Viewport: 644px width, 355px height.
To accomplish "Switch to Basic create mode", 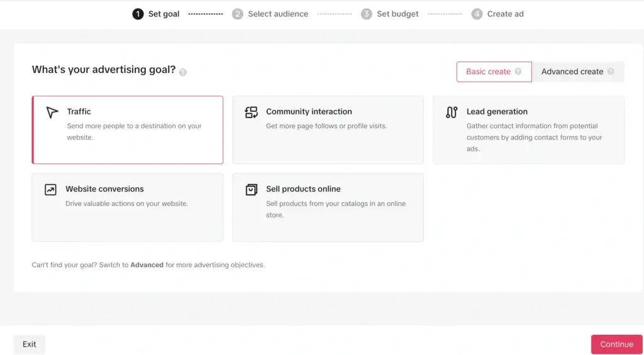I will coord(488,72).
